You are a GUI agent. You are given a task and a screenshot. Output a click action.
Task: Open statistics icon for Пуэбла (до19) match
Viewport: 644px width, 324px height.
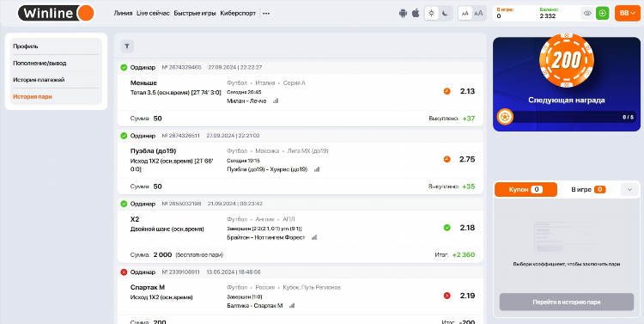click(317, 169)
